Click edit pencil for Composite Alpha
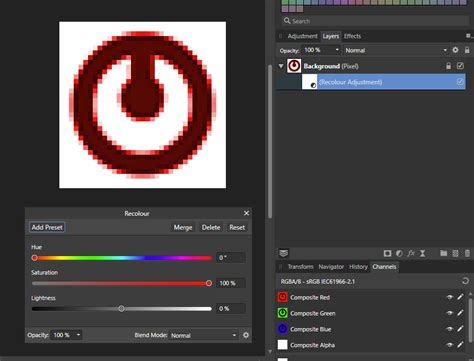This screenshot has width=474, height=361. point(460,345)
